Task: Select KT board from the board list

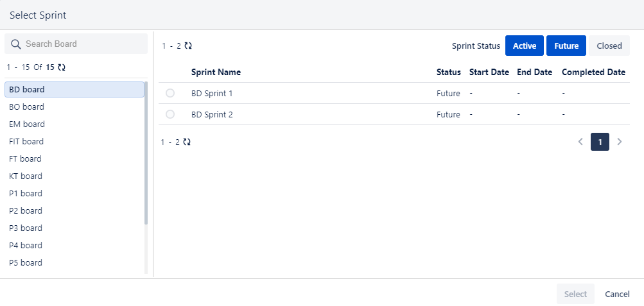Action: coord(26,176)
